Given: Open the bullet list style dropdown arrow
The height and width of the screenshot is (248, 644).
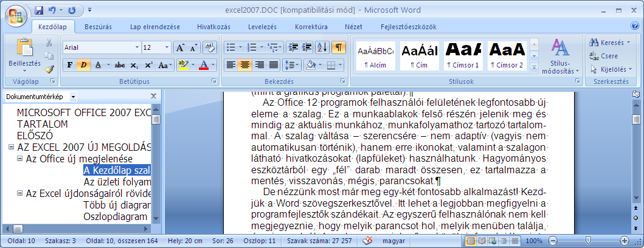Looking at the screenshot, I should coord(241,47).
